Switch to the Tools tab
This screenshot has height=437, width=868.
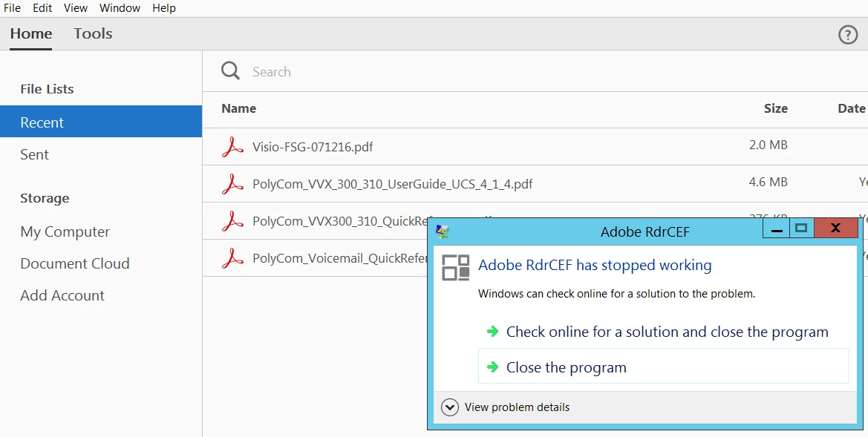click(x=93, y=33)
